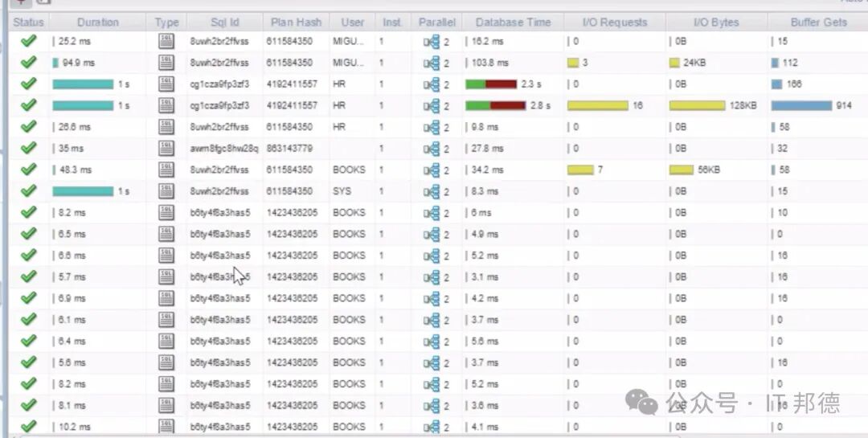Sort by the Duration column header
The width and height of the screenshot is (868, 438).
[x=98, y=23]
